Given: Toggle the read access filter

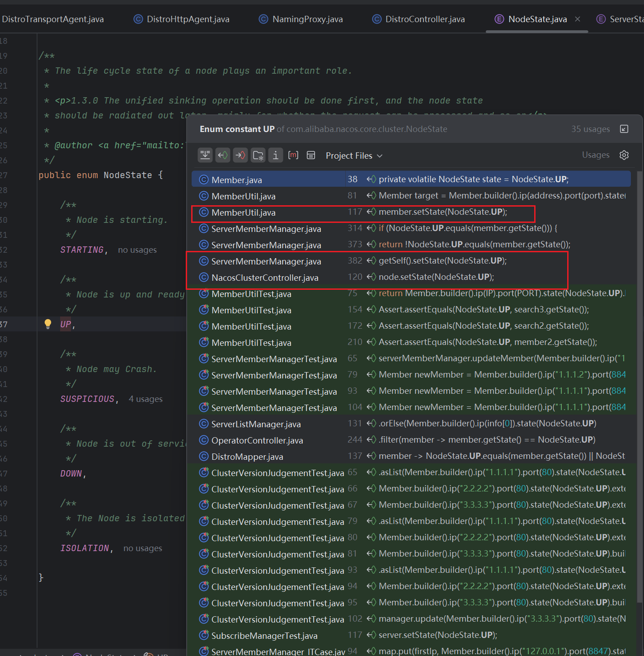Looking at the screenshot, I should click(x=222, y=156).
